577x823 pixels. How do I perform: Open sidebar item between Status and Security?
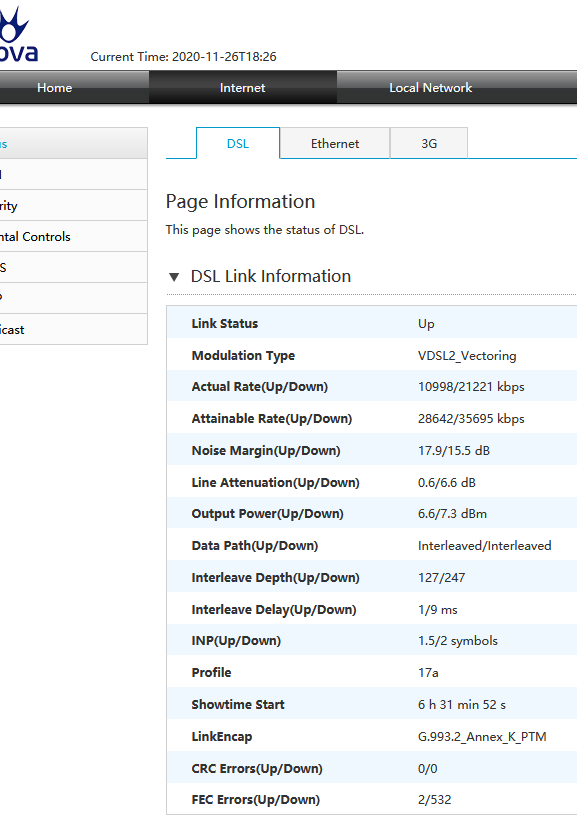pyautogui.click(x=74, y=174)
